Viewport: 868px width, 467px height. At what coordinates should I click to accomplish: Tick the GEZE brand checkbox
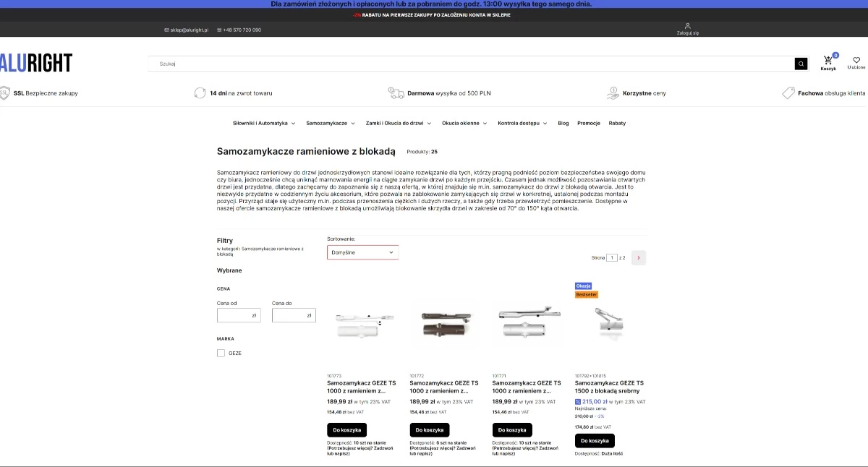221,353
